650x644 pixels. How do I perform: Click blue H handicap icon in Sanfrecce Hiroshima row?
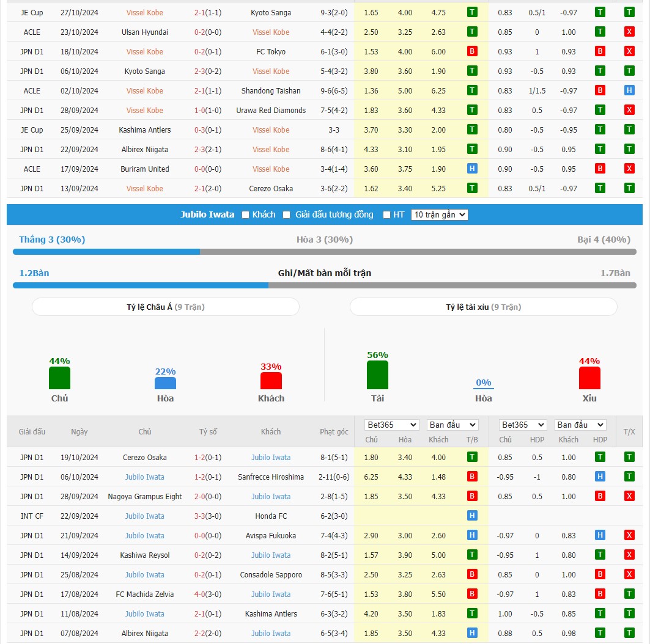pos(600,476)
